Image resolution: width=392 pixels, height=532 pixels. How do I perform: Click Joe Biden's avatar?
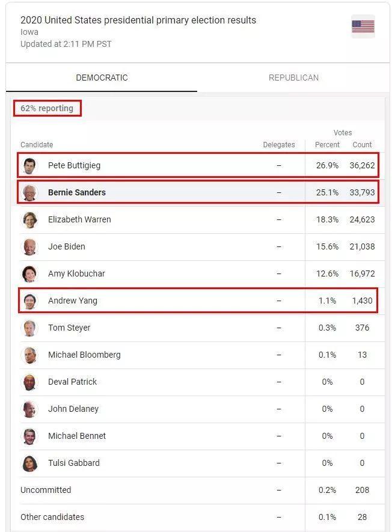pos(29,246)
